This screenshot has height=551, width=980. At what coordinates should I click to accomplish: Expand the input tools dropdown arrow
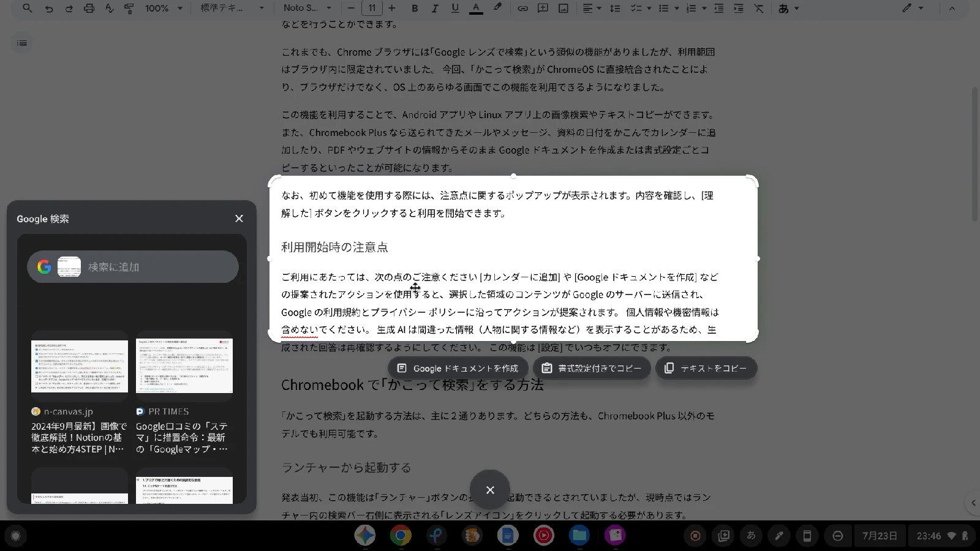(x=797, y=8)
